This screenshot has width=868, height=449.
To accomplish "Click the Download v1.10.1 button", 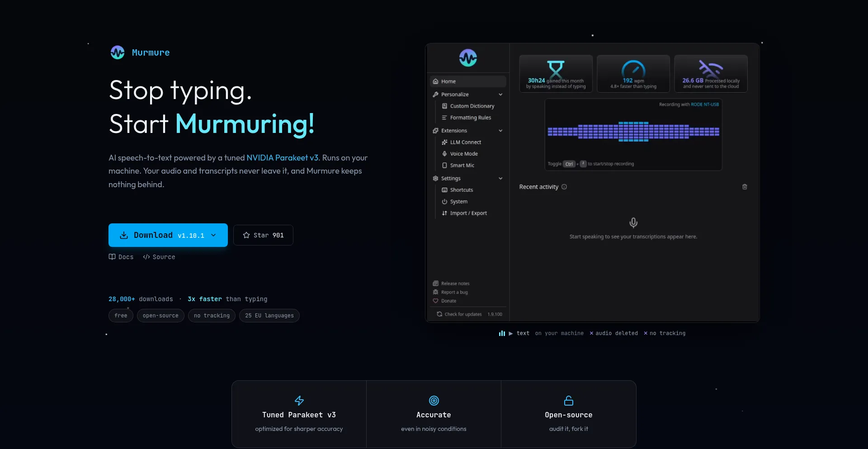I will [168, 235].
